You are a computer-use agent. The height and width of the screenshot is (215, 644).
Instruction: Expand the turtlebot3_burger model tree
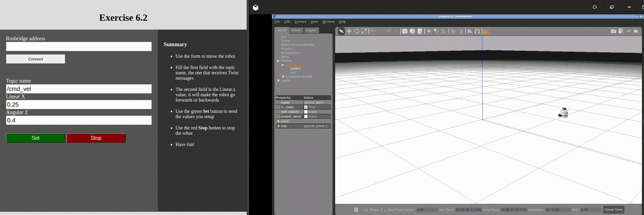pos(283,76)
